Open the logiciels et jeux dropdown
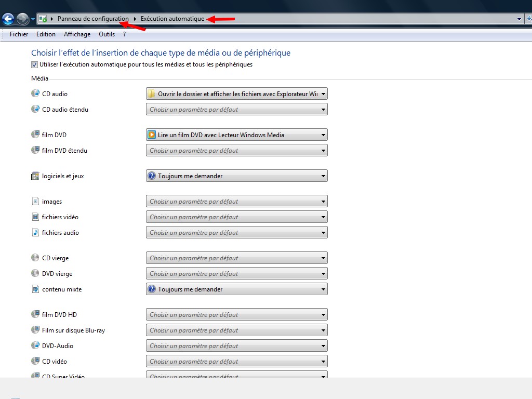The height and width of the screenshot is (399, 532). [x=236, y=176]
